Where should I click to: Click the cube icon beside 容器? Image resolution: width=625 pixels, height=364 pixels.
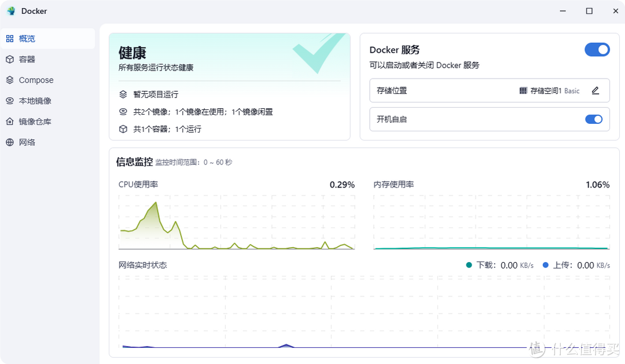[10, 60]
